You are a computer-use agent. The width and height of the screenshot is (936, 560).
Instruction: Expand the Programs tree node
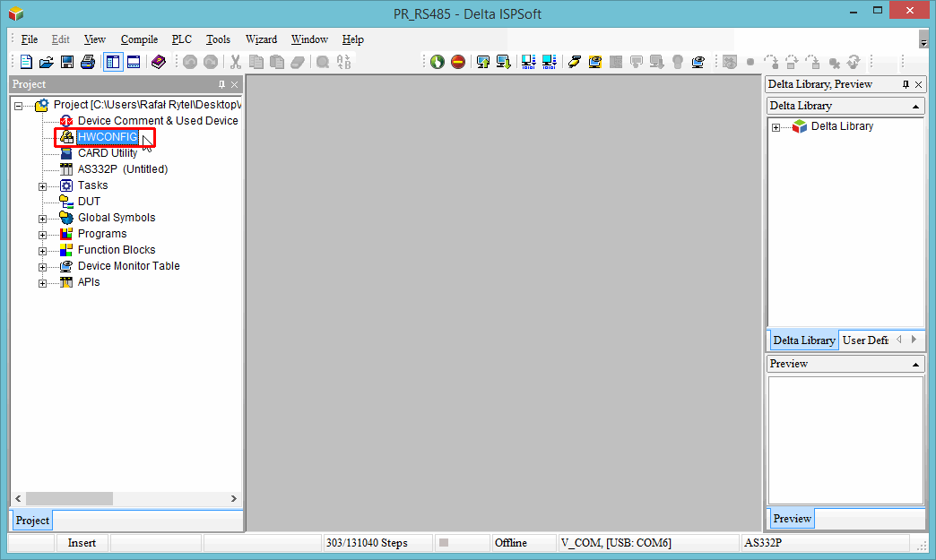coord(43,234)
